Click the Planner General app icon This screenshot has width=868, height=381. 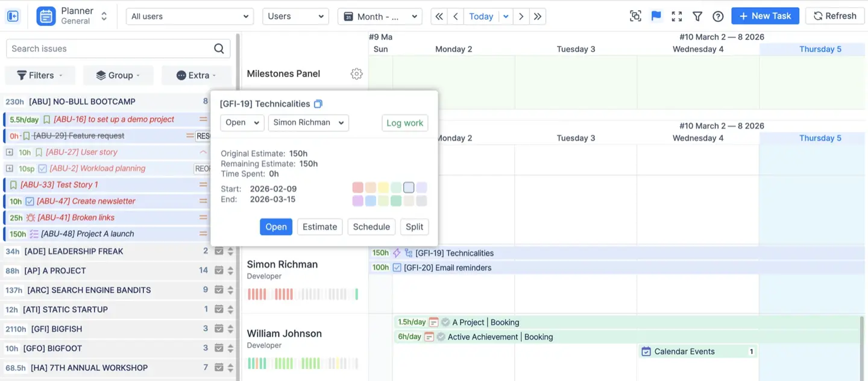[46, 16]
